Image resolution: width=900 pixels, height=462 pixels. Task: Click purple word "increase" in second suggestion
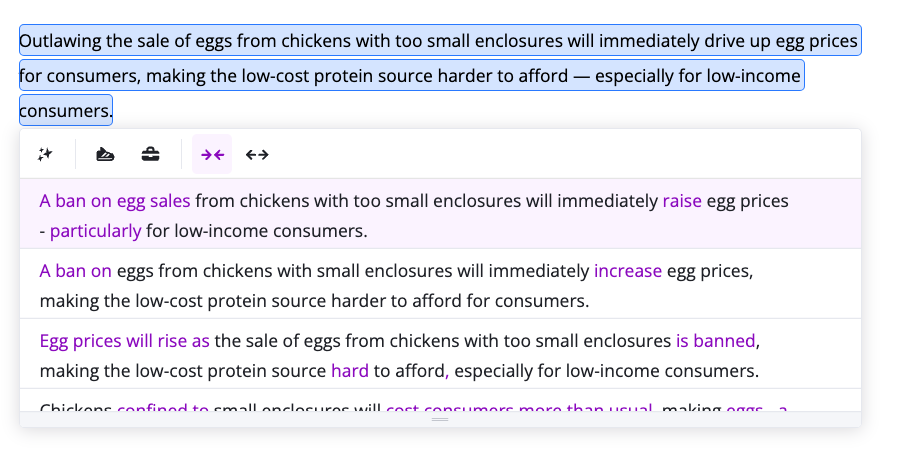(x=628, y=271)
